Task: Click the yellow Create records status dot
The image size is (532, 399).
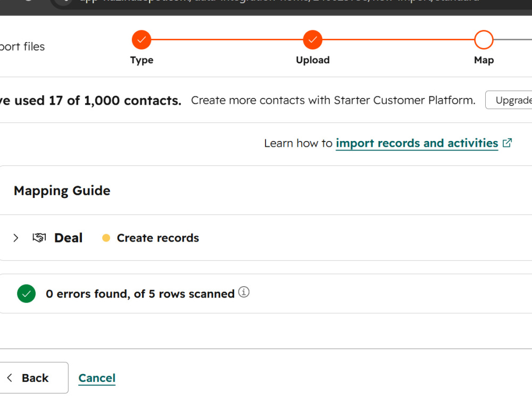Action: (106, 238)
